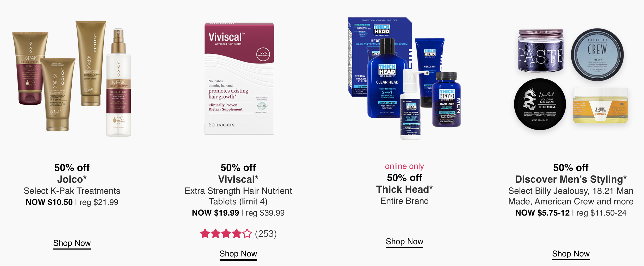Click the 50% off Thick Head heading
This screenshot has height=266, width=644.
(404, 183)
